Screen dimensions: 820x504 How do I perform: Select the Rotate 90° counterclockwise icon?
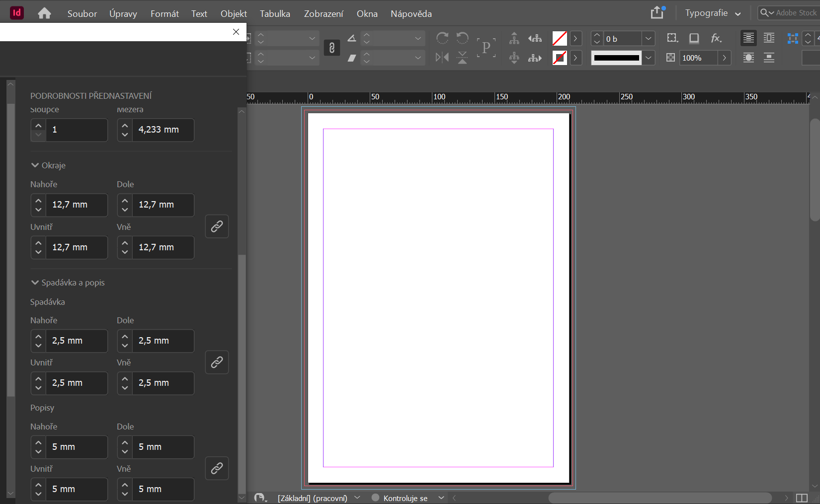click(x=462, y=38)
